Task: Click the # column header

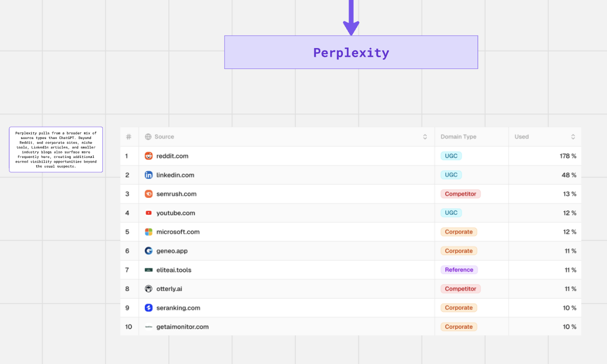Action: click(128, 137)
